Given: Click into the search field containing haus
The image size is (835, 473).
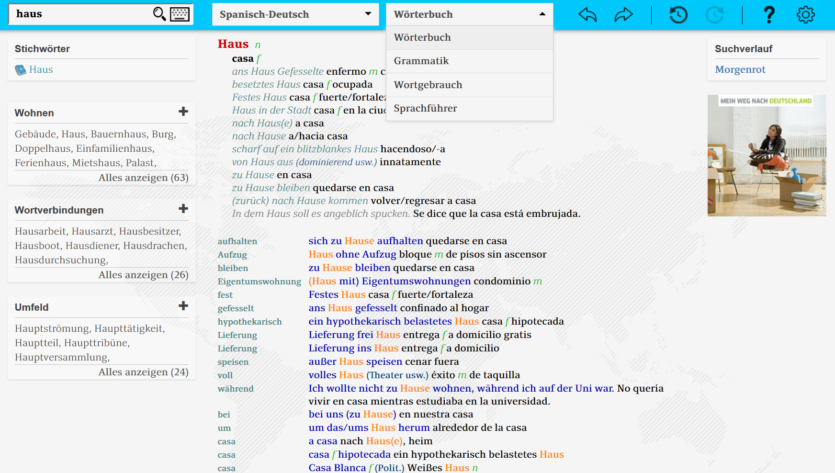Looking at the screenshot, I should click(x=80, y=14).
